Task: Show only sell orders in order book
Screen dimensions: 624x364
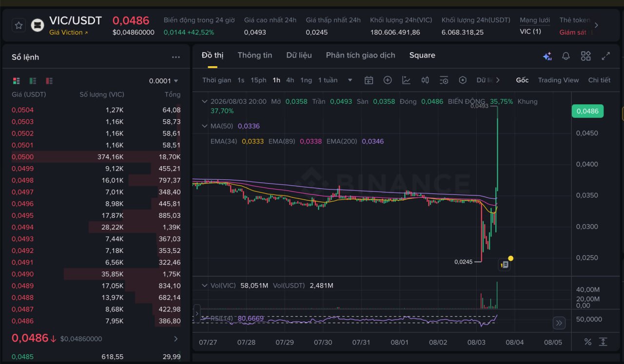Action: tap(49, 81)
